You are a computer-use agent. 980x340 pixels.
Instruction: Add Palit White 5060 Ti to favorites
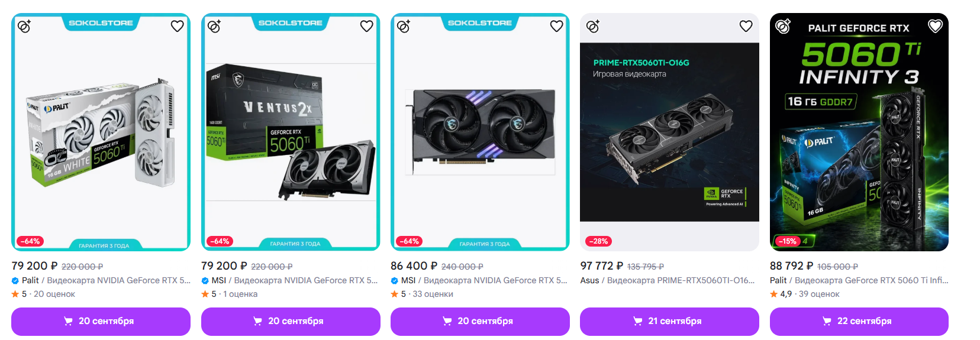pyautogui.click(x=177, y=26)
